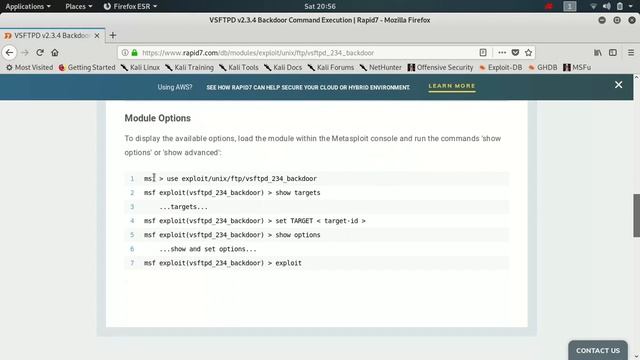Bookmark this page with the star
Image resolution: width=640 pixels, height=360 pixels.
tap(529, 53)
